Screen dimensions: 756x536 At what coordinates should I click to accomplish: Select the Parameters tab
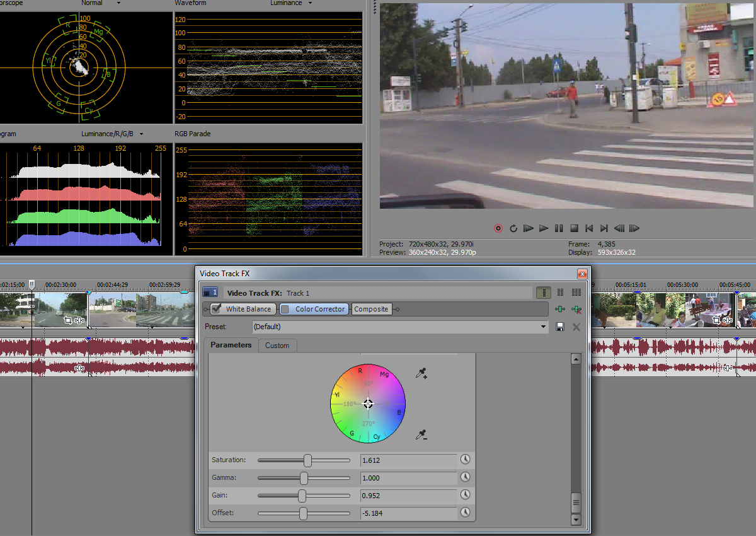click(x=231, y=345)
